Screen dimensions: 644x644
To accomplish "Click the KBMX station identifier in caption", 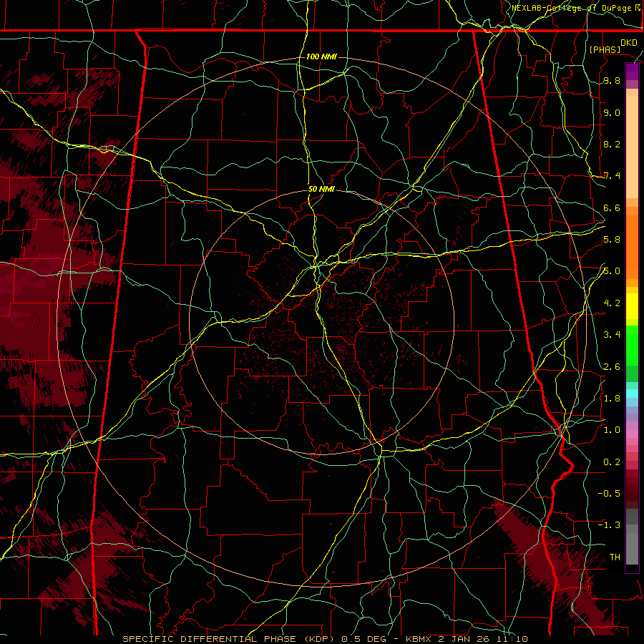I will click(419, 639).
